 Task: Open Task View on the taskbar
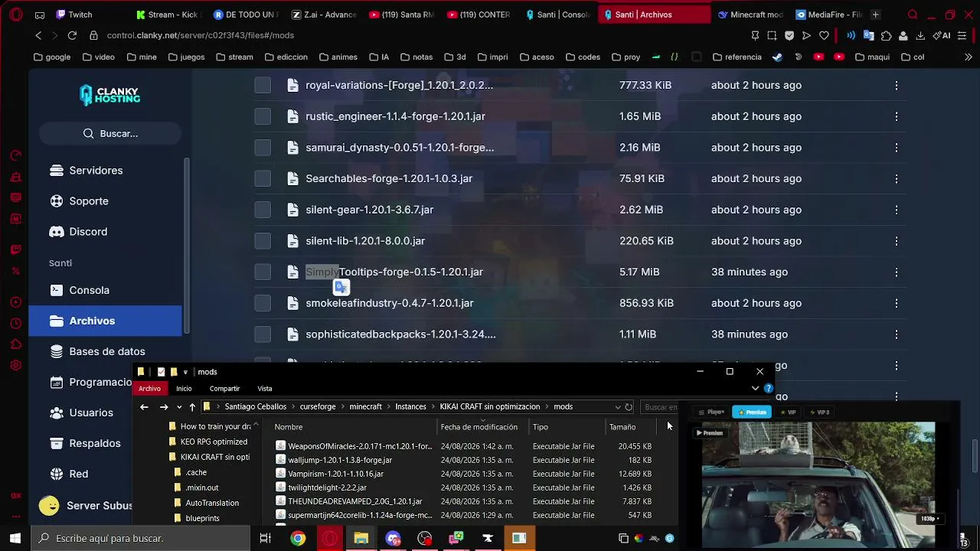[265, 538]
